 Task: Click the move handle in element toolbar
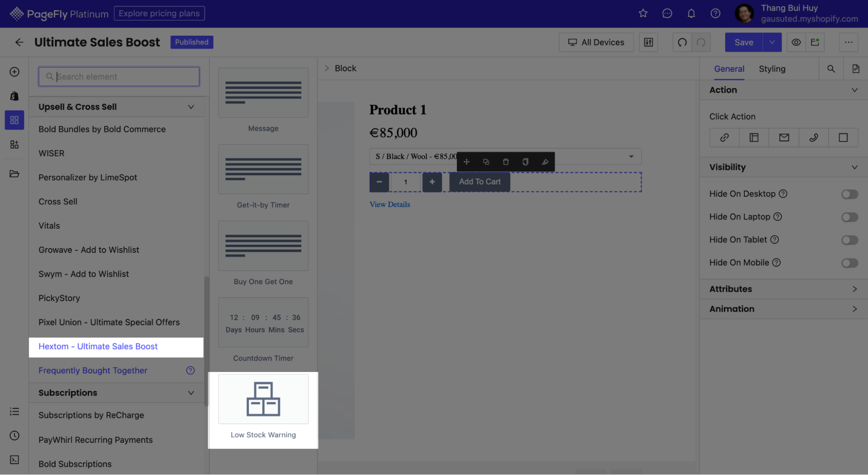[x=466, y=162]
